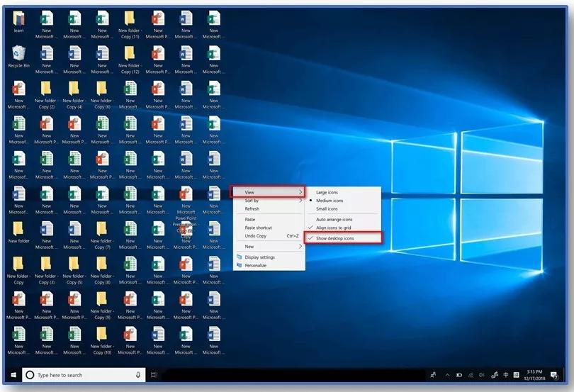
Task: Open the Windows Start button
Action: pos(13,374)
